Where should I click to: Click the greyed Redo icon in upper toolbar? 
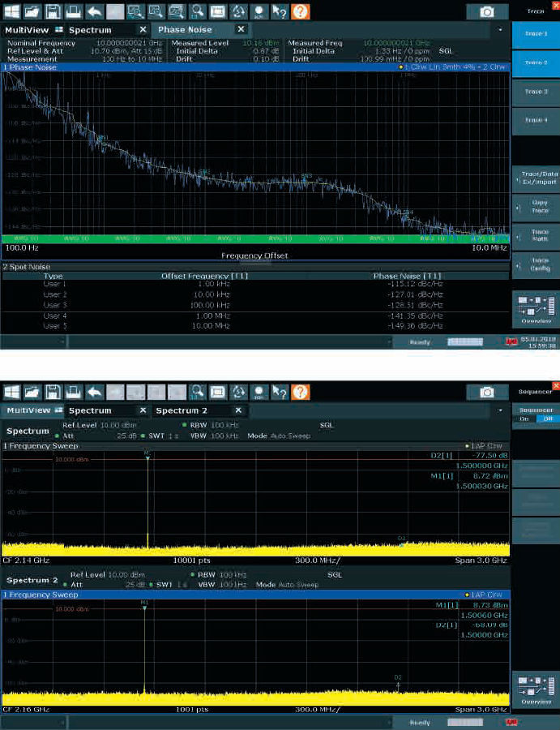pos(115,11)
